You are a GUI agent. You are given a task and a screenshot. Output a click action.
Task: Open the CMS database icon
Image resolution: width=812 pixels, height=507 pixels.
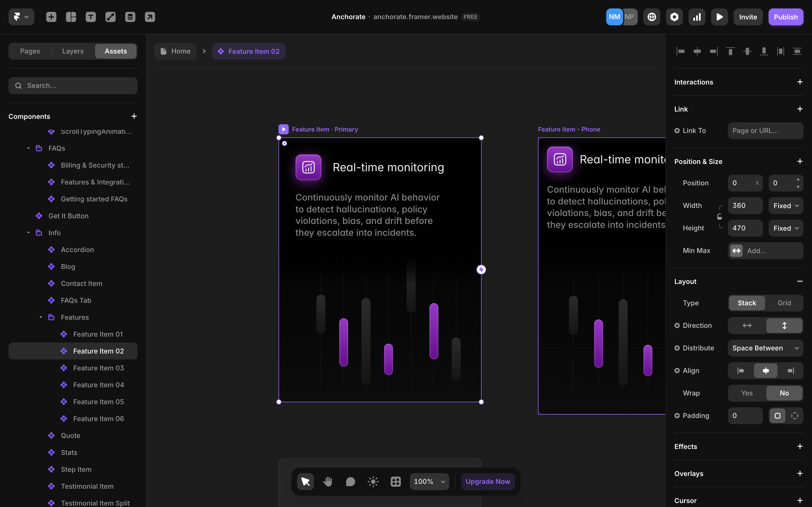[x=130, y=17]
